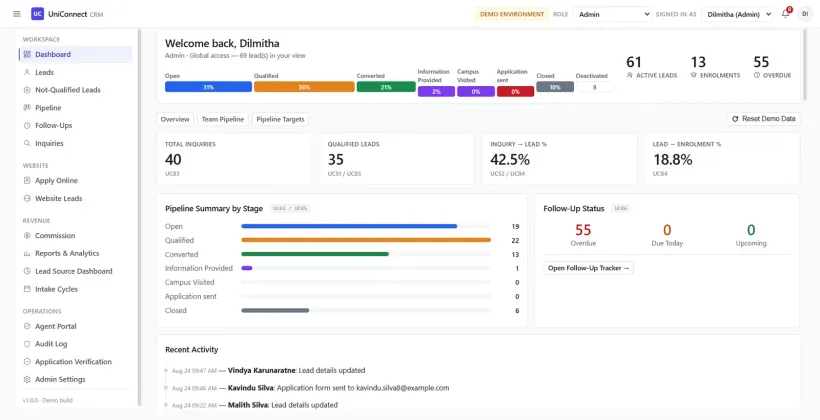820x420 pixels.
Task: Click the Qualified stage progress bar
Action: click(x=366, y=240)
